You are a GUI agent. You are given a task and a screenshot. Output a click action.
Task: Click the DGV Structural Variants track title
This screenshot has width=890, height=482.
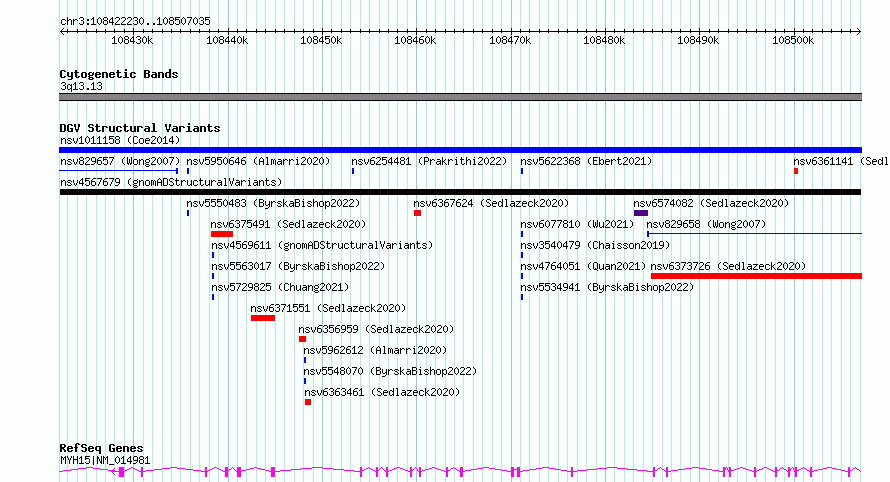[140, 128]
